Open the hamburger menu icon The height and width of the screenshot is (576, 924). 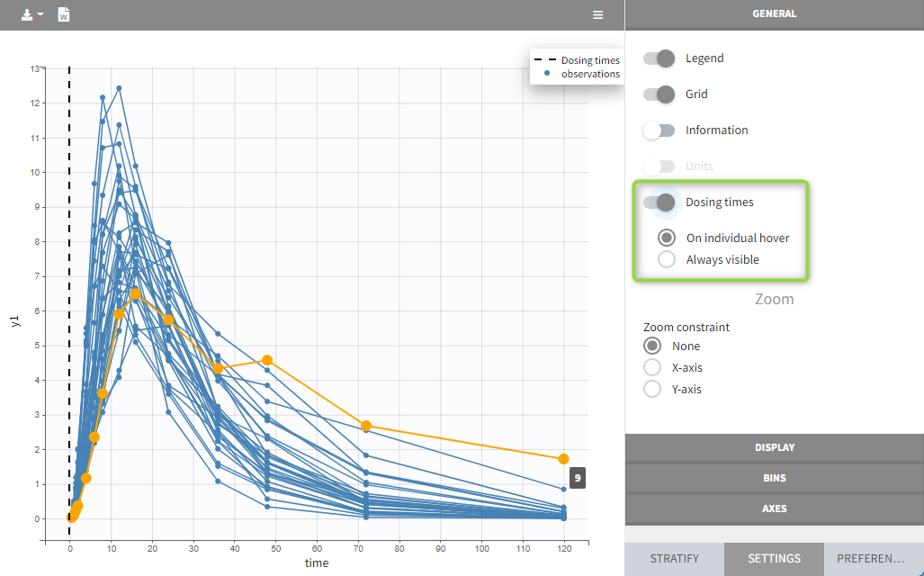tap(598, 15)
